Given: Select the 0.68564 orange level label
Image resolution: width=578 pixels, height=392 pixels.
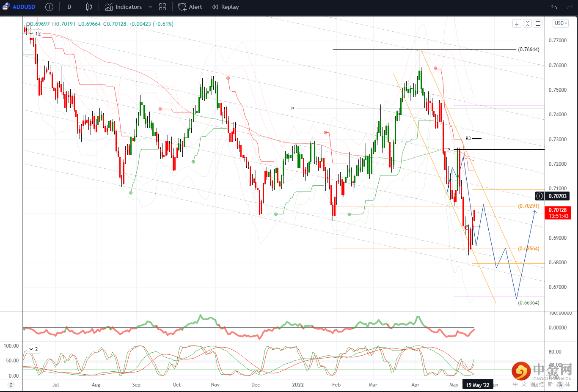Looking at the screenshot, I should click(x=528, y=249).
